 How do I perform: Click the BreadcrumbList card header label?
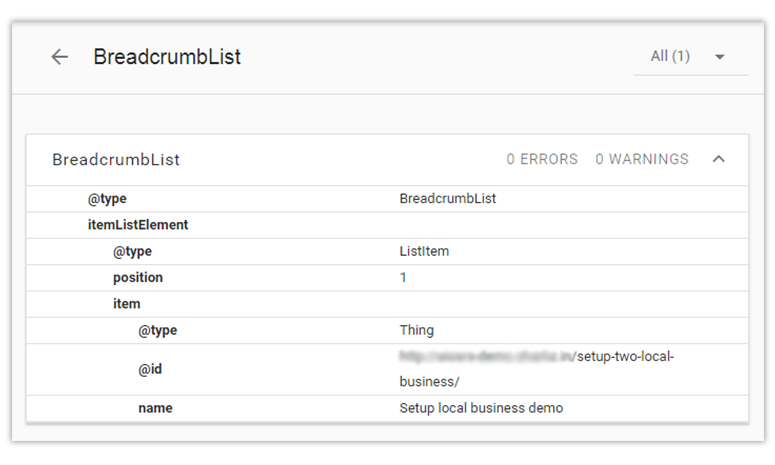[116, 160]
